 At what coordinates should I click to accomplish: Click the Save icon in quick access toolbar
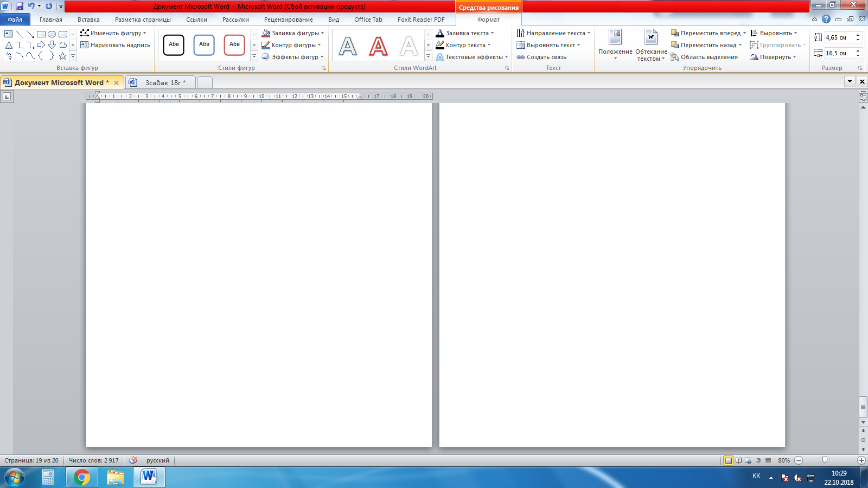[x=20, y=6]
